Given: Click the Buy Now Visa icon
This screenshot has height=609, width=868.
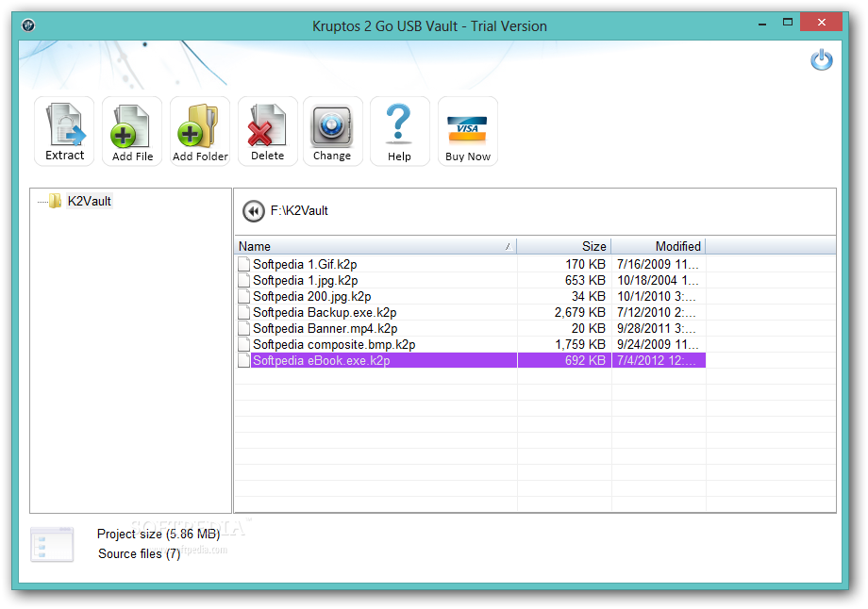Looking at the screenshot, I should click(468, 131).
